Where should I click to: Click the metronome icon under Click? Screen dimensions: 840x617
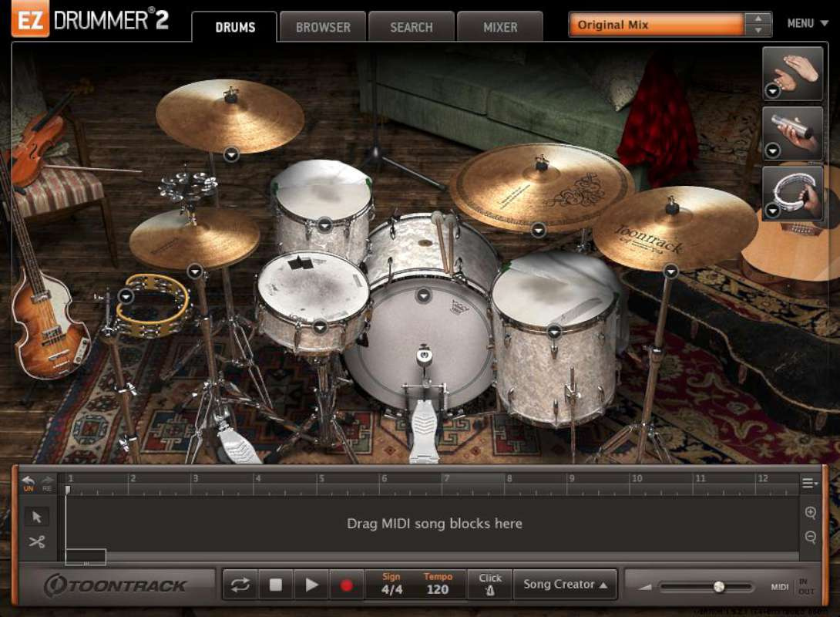[490, 589]
